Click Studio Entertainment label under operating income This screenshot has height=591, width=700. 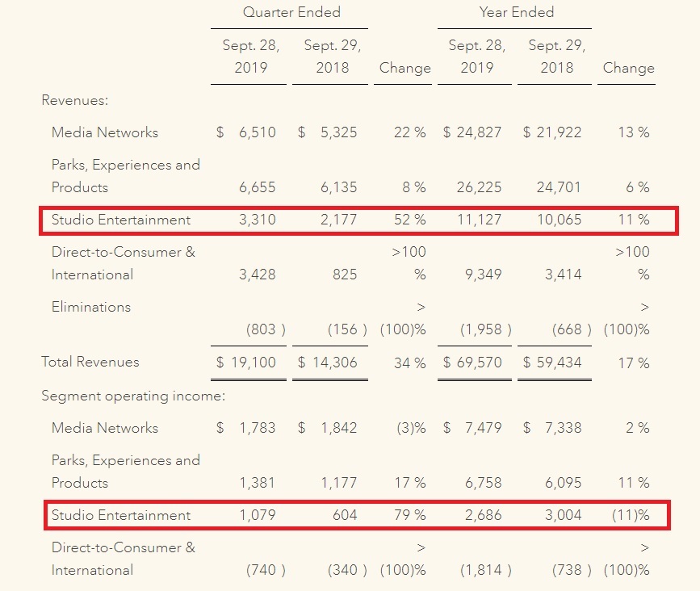[x=121, y=515]
